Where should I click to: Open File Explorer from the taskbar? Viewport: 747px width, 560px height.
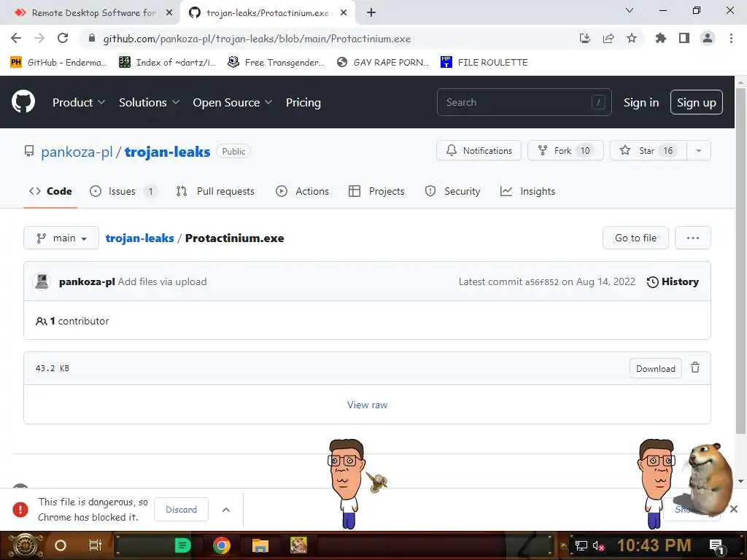260,545
